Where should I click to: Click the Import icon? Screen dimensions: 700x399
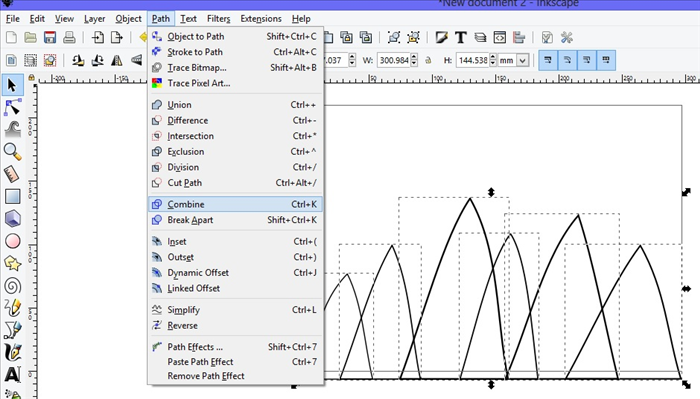pyautogui.click(x=98, y=37)
